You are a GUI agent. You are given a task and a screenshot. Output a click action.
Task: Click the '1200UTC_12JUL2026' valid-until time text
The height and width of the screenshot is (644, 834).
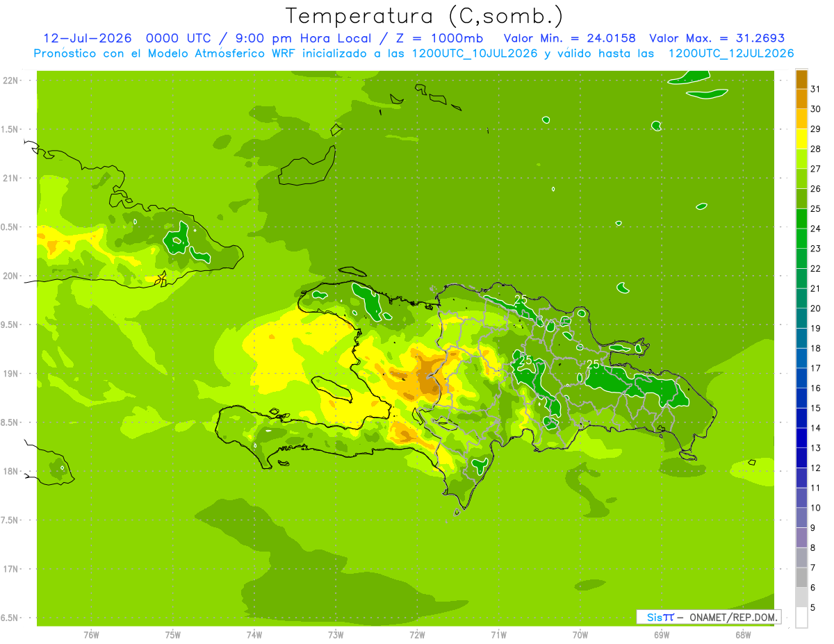pos(731,53)
